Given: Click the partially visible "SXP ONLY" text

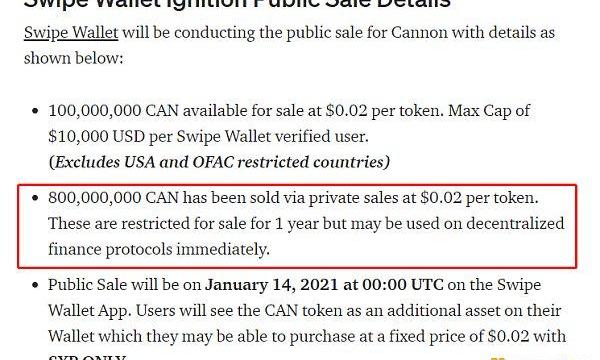Looking at the screenshot, I should pyautogui.click(x=87, y=358).
